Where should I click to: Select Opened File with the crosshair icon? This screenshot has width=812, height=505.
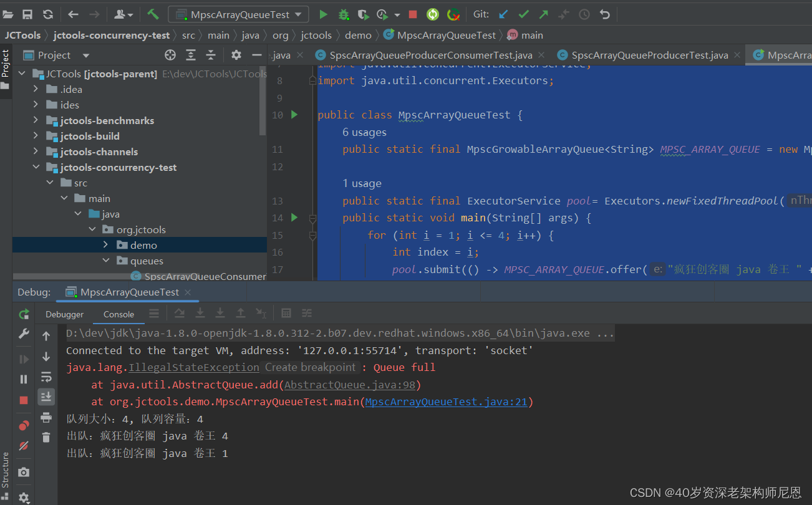[170, 55]
